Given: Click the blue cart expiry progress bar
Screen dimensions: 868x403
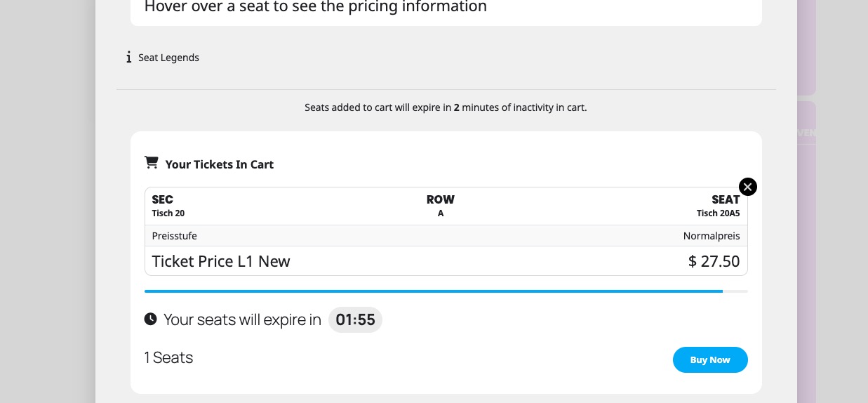Looking at the screenshot, I should [x=433, y=291].
